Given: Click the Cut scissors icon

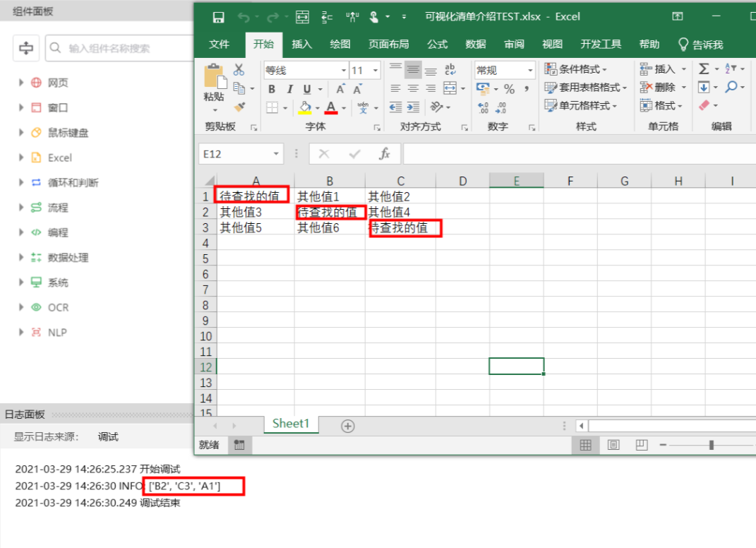Looking at the screenshot, I should tap(239, 69).
